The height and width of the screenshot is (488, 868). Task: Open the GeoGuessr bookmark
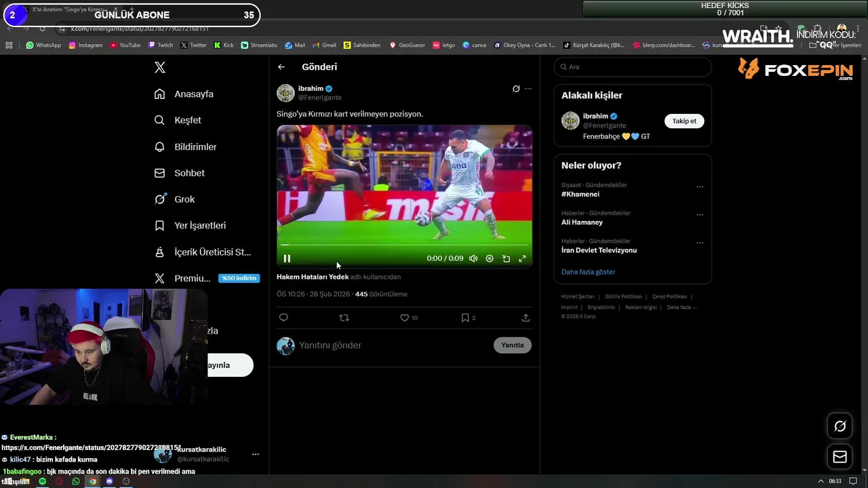[408, 45]
